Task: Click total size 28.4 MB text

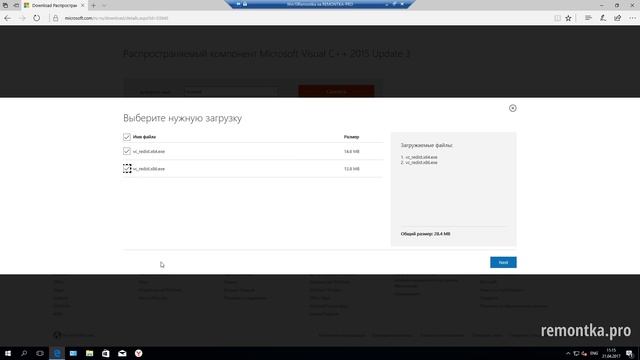Action: pos(425,234)
